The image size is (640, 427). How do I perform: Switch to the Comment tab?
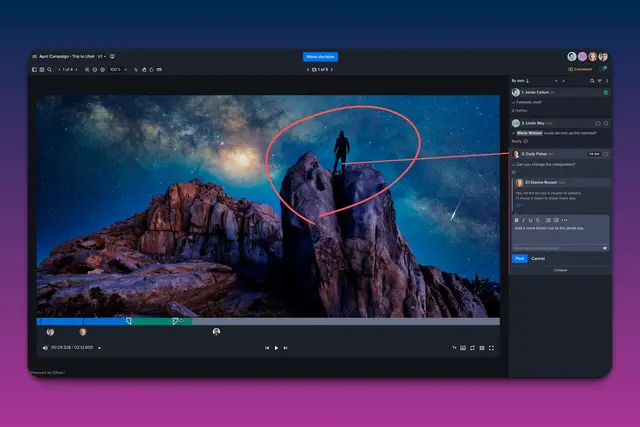[580, 69]
